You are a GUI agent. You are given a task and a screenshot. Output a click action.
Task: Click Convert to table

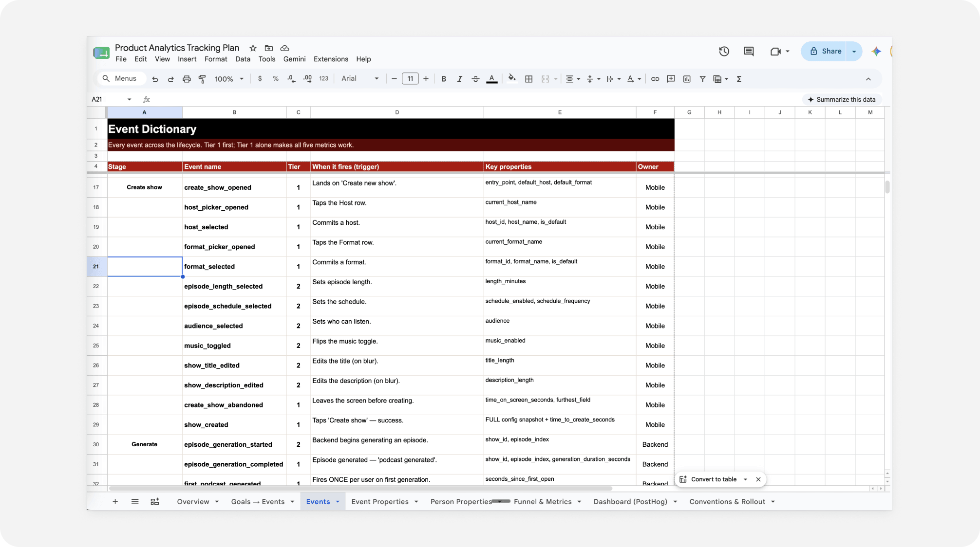pyautogui.click(x=714, y=479)
